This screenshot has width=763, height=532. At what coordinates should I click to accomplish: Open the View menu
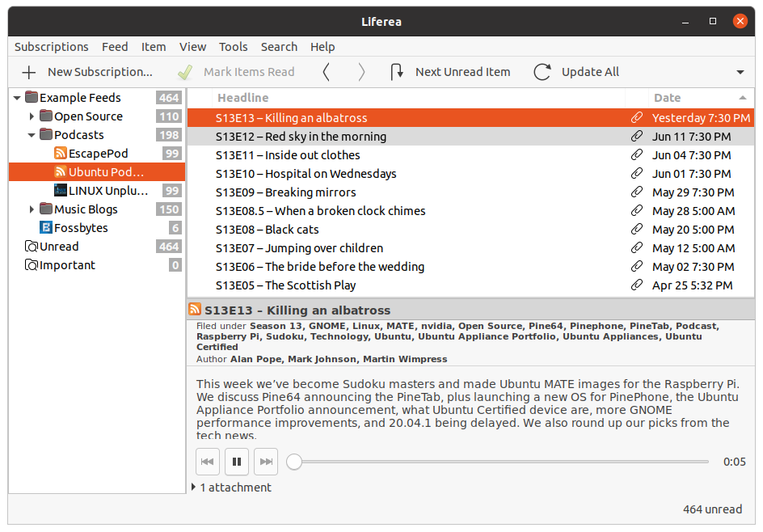(x=192, y=47)
